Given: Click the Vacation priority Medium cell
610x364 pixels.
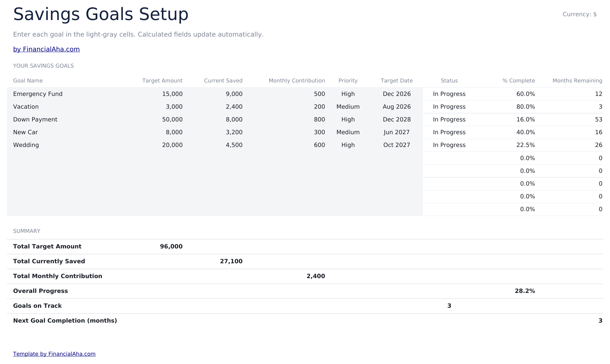Looking at the screenshot, I should coord(348,107).
